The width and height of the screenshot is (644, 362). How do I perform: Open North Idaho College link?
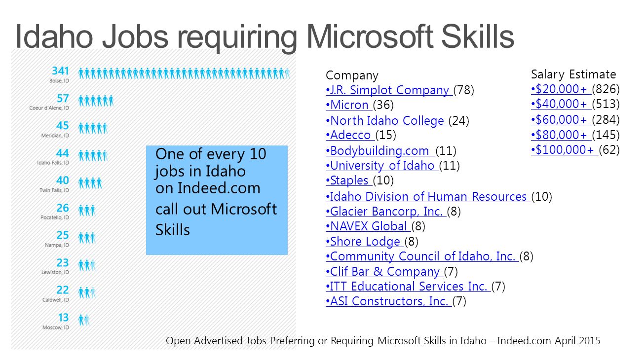click(386, 120)
